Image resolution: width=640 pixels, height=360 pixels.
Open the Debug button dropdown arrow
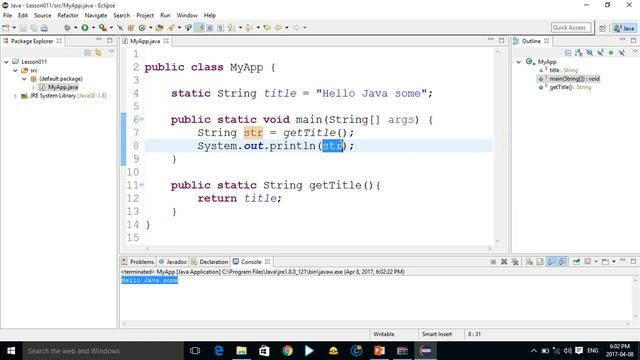click(x=76, y=28)
